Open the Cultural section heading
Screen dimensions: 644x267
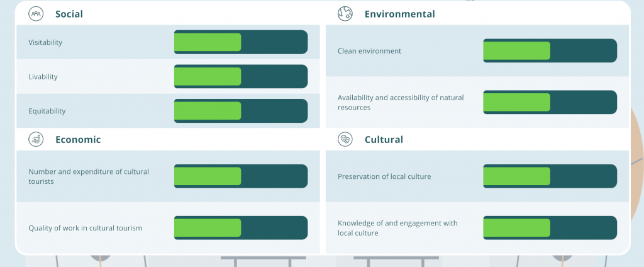coord(384,139)
